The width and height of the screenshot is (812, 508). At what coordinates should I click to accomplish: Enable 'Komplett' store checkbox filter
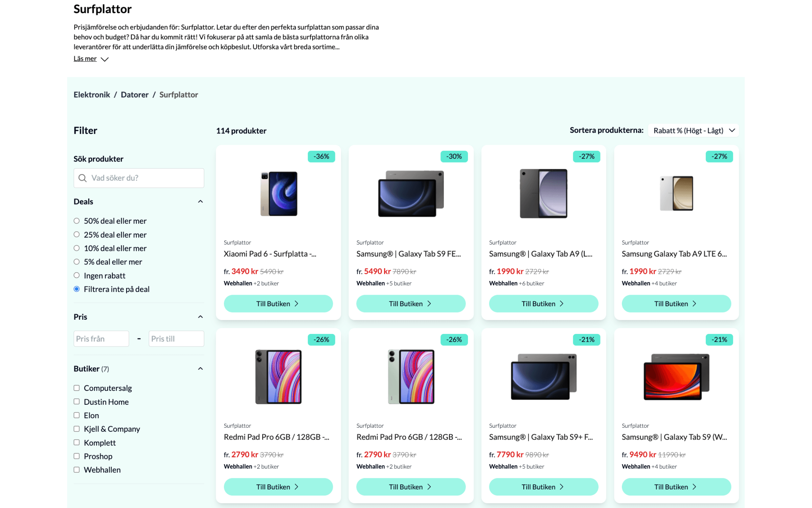pyautogui.click(x=76, y=442)
